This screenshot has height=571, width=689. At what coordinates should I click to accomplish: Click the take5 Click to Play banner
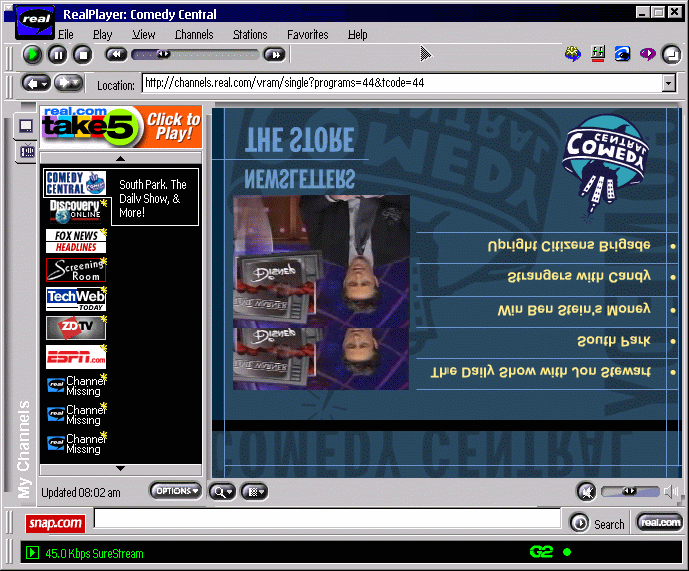click(121, 127)
